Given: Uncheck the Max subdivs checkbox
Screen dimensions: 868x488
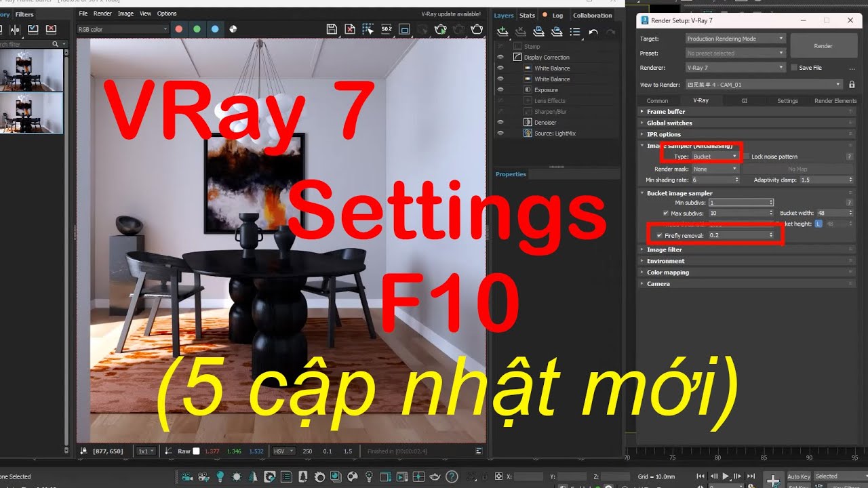Looking at the screenshot, I should 666,213.
